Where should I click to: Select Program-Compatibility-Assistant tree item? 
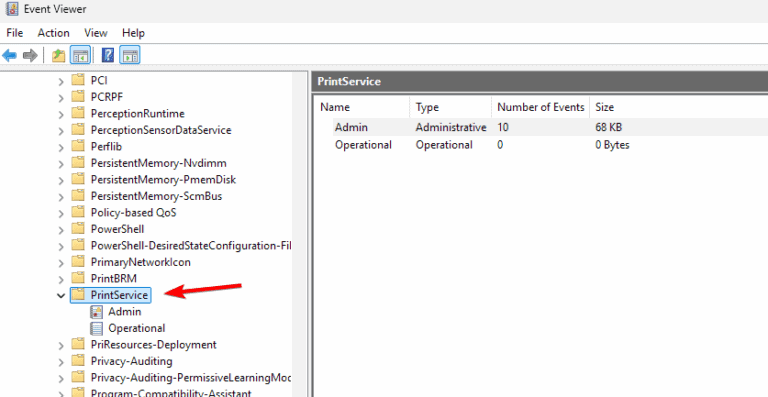(171, 393)
